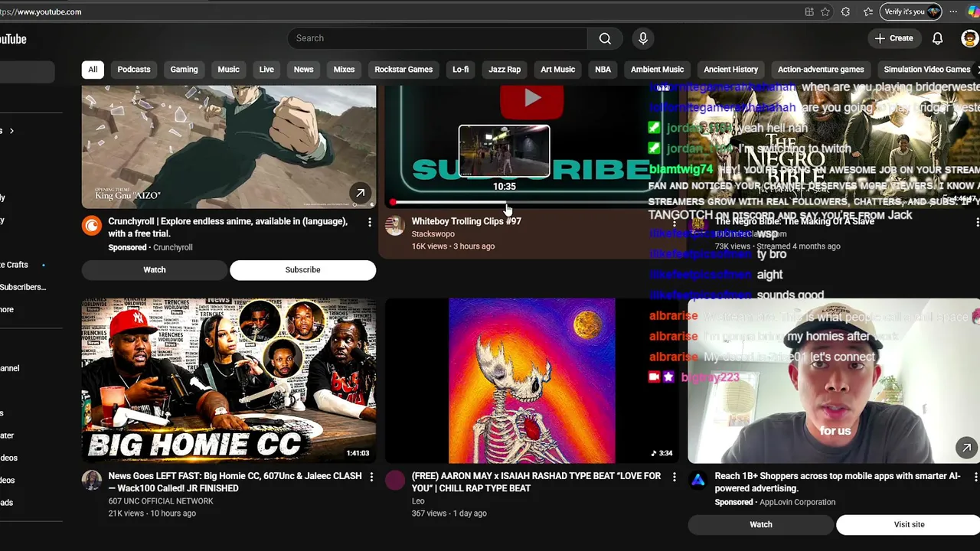Open browser favorites list icon

868,11
